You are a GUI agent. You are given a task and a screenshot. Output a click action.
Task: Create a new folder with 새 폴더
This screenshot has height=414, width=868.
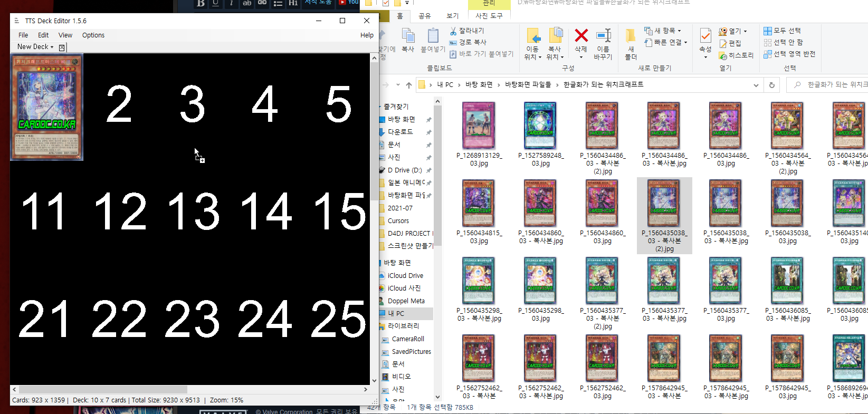[x=631, y=44]
